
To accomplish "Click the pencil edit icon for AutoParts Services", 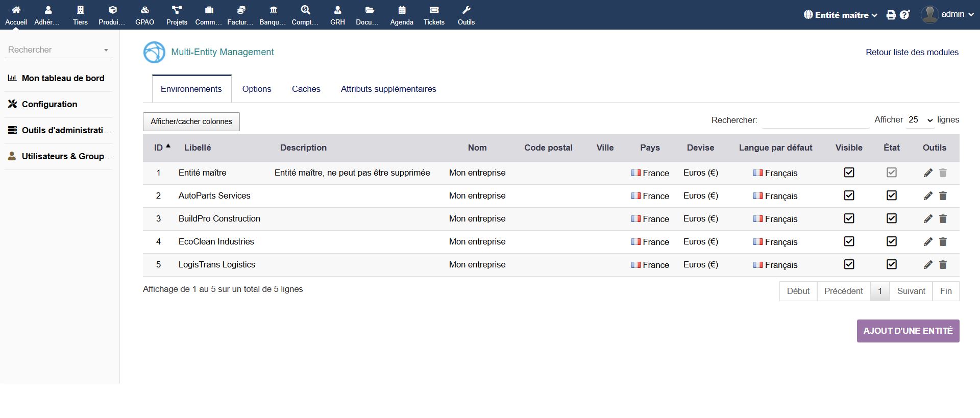I will (x=928, y=196).
